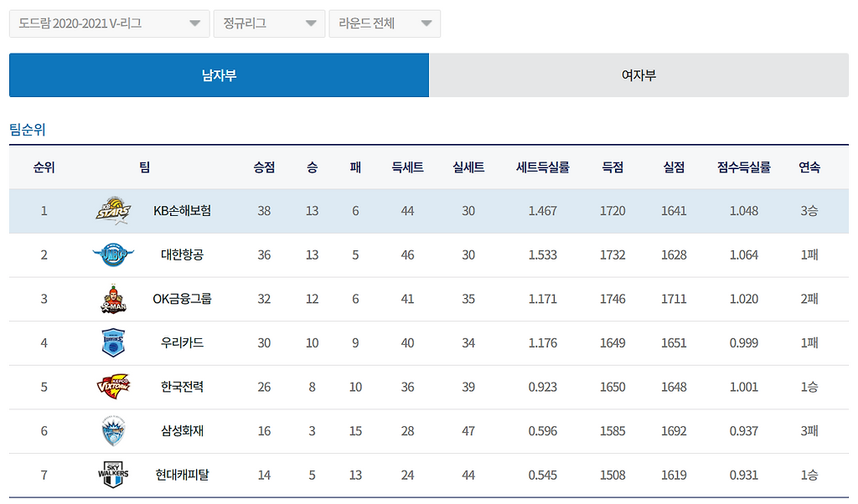Click the 팀순위 section heading
This screenshot has height=504, width=858.
pos(28,130)
